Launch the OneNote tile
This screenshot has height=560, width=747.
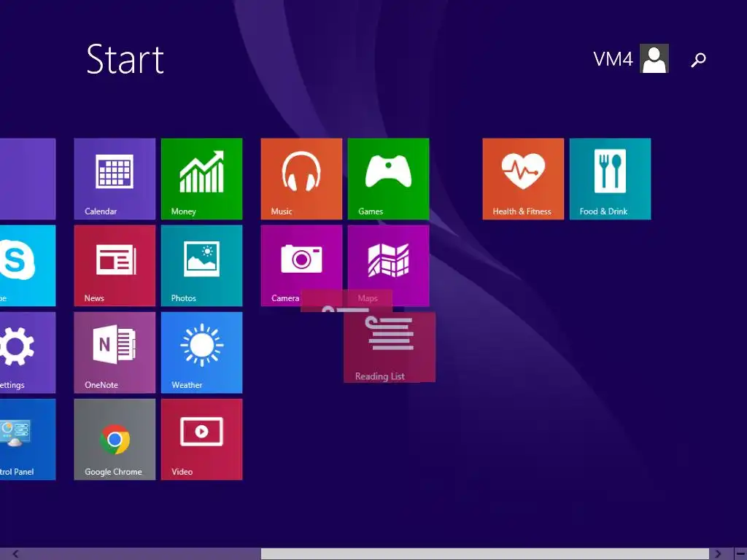click(115, 353)
